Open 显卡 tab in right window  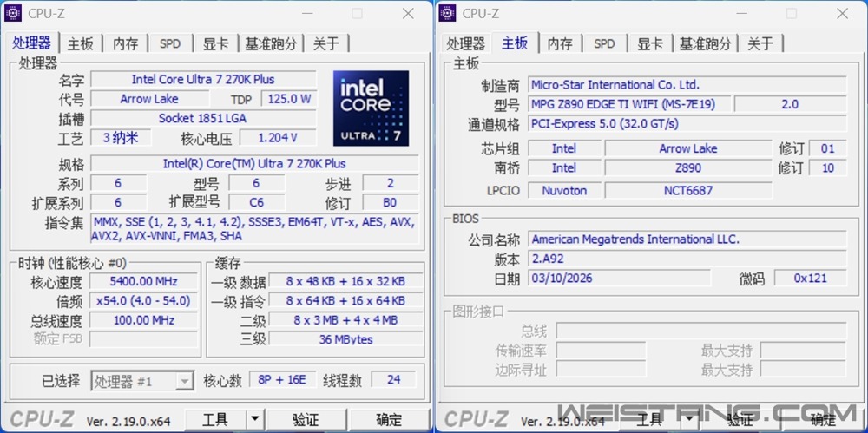point(649,43)
